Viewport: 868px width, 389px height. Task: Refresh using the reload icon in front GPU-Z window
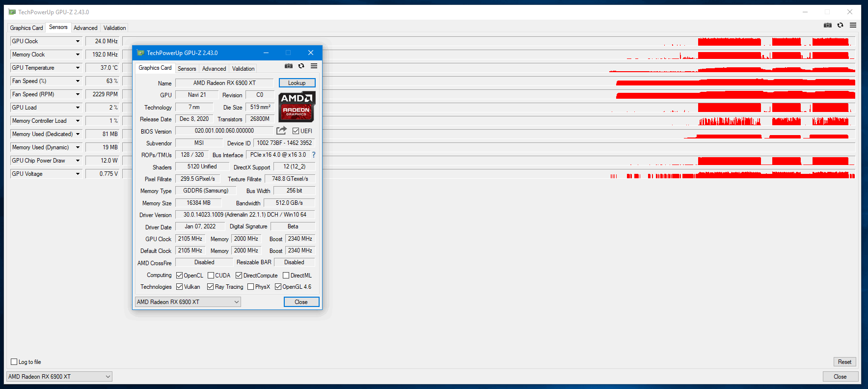click(x=301, y=66)
